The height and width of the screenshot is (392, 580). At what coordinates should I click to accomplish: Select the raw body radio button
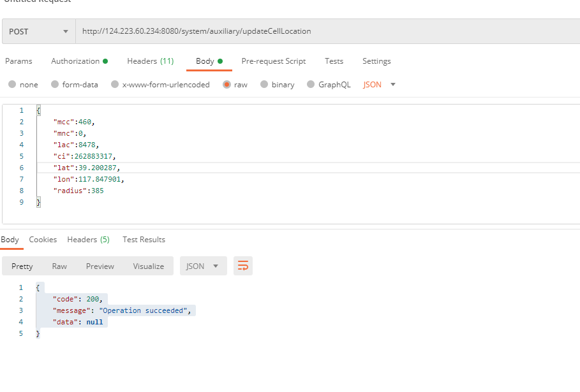[x=227, y=84]
